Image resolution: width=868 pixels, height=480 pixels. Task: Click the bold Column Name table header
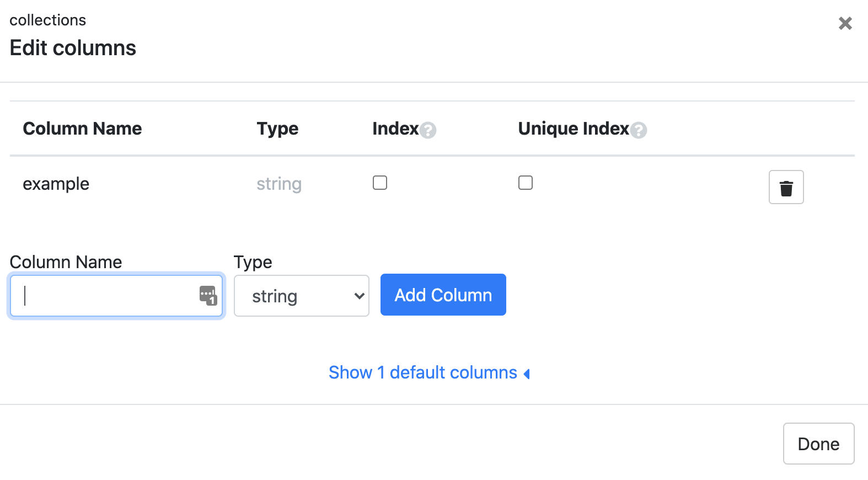coord(82,129)
